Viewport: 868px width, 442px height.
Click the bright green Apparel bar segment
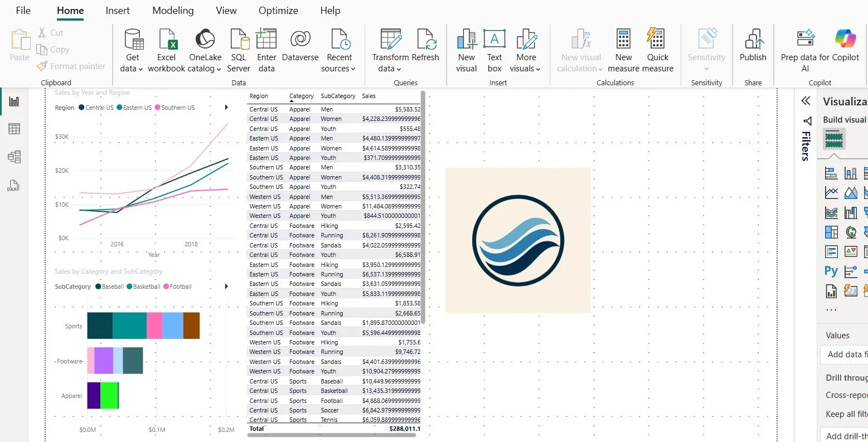tap(109, 395)
